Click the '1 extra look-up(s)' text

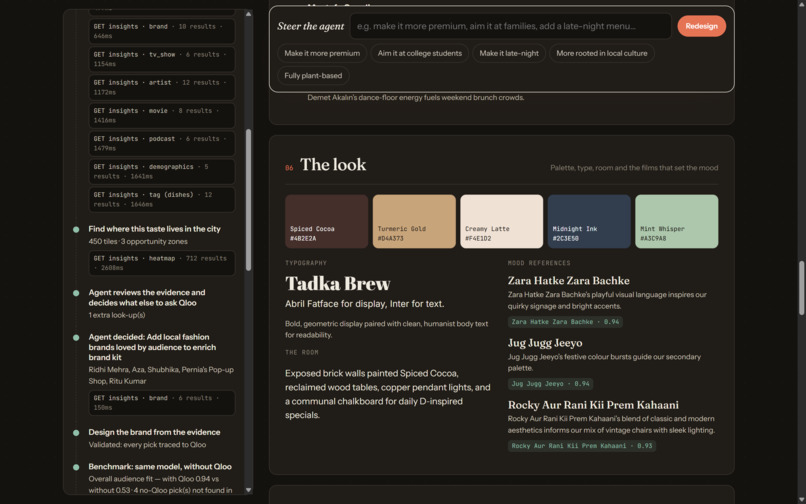click(117, 315)
